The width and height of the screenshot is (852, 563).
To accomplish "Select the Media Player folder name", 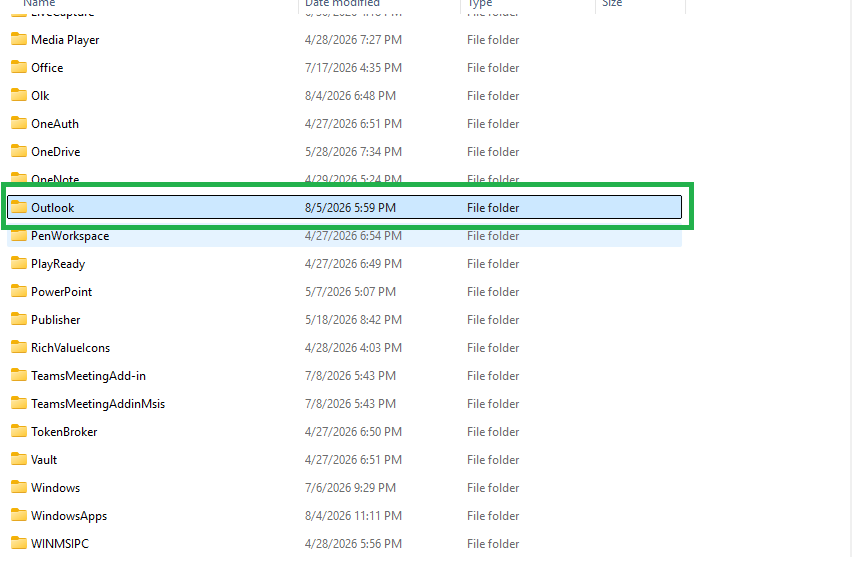I will click(x=65, y=40).
